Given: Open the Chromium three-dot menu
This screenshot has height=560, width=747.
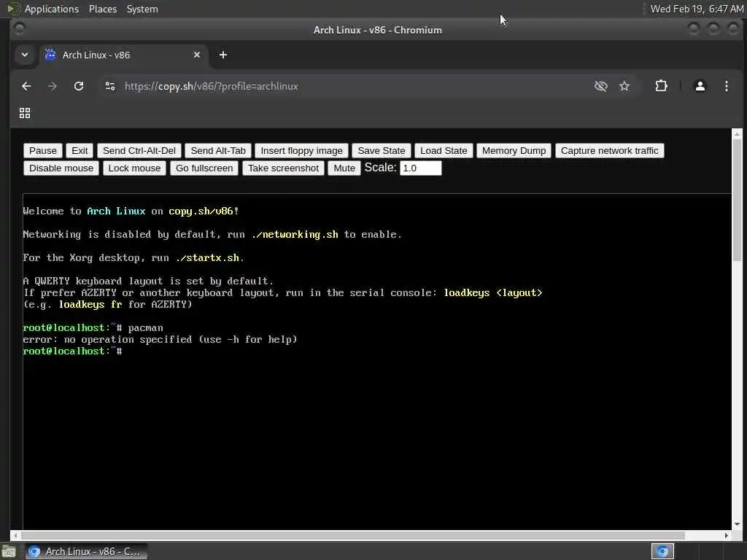Looking at the screenshot, I should click(726, 86).
